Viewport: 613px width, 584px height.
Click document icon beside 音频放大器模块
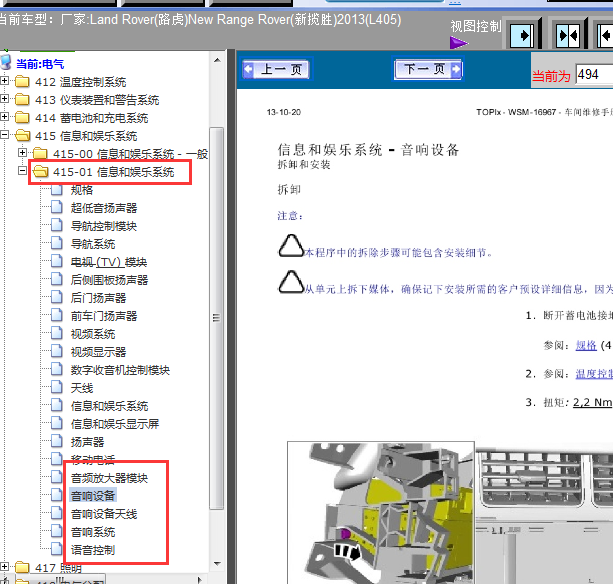[x=57, y=476]
